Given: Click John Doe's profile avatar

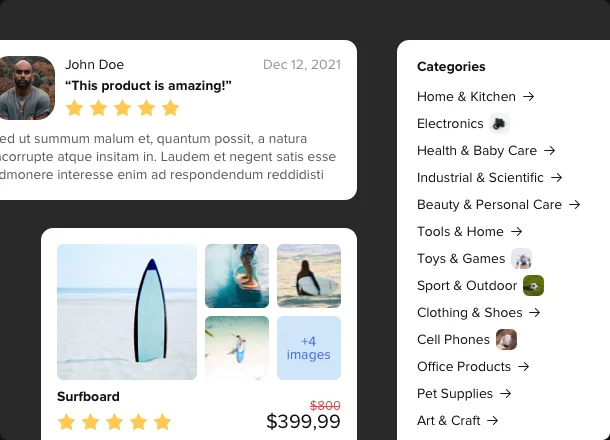Looking at the screenshot, I should tap(26, 88).
